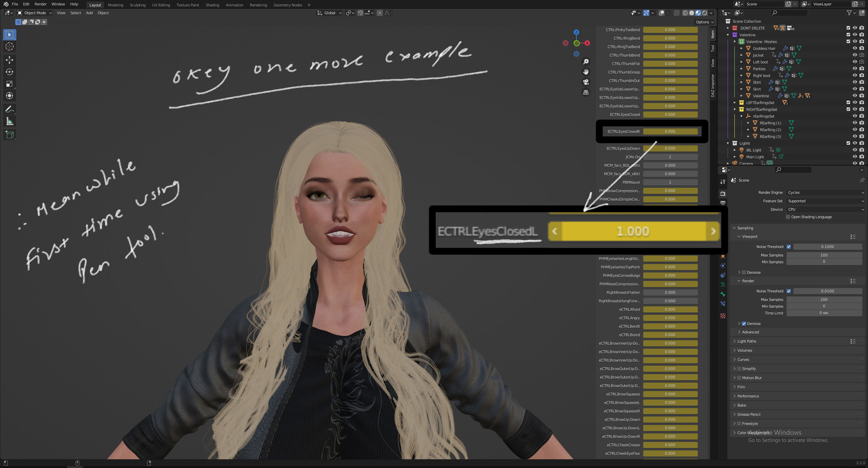Select the Scale tool
Screen dimensions: 868x468
9,84
